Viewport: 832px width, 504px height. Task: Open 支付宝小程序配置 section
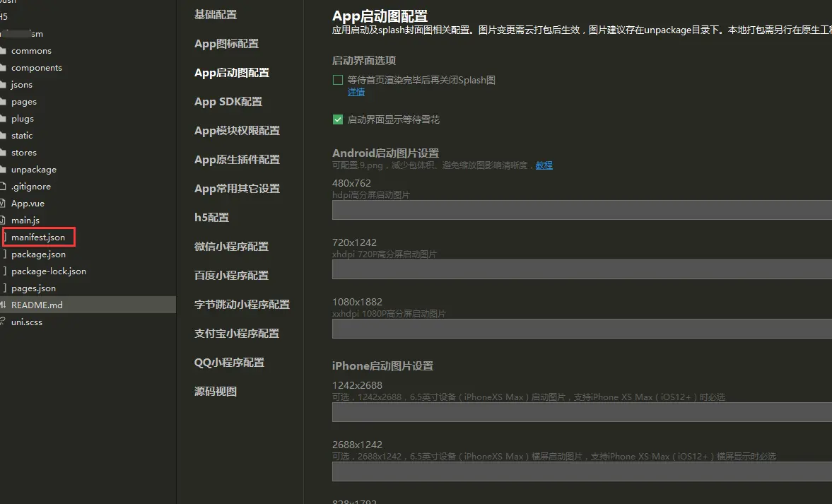click(x=237, y=334)
